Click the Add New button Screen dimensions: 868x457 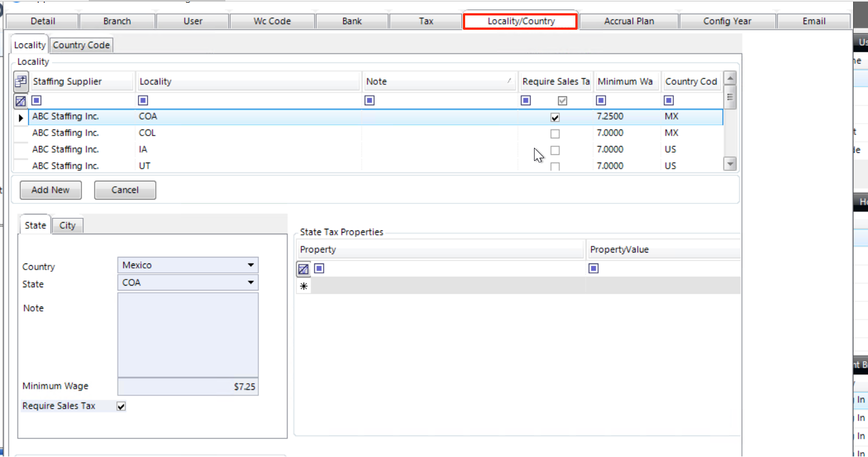point(51,190)
